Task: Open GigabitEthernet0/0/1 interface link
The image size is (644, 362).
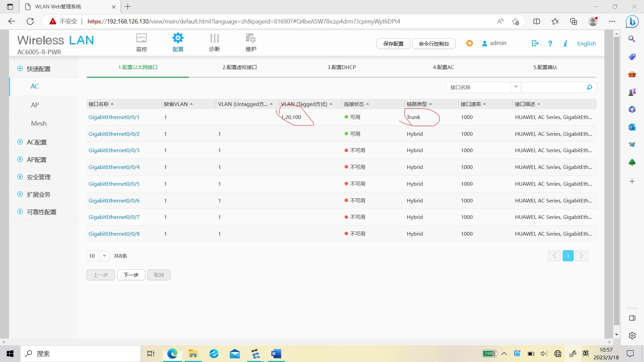Action: (114, 117)
